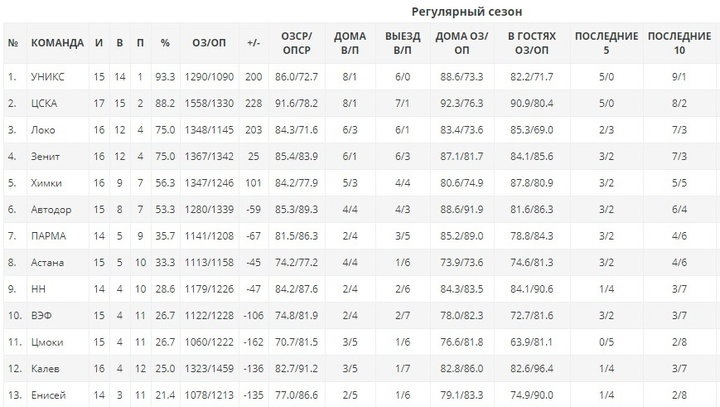Sort by the +/- column header
Screen dimensions: 720x407
pyautogui.click(x=253, y=43)
